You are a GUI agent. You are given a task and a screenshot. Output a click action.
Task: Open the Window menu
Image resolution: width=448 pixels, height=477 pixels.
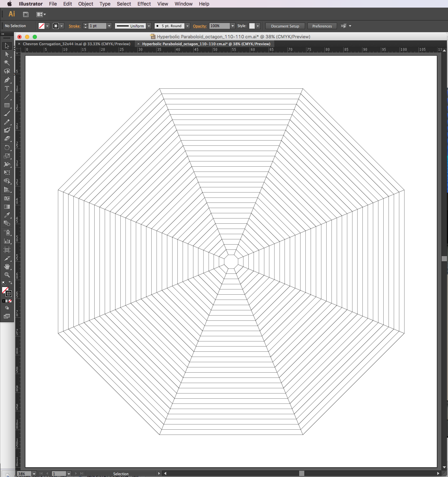[x=184, y=4]
